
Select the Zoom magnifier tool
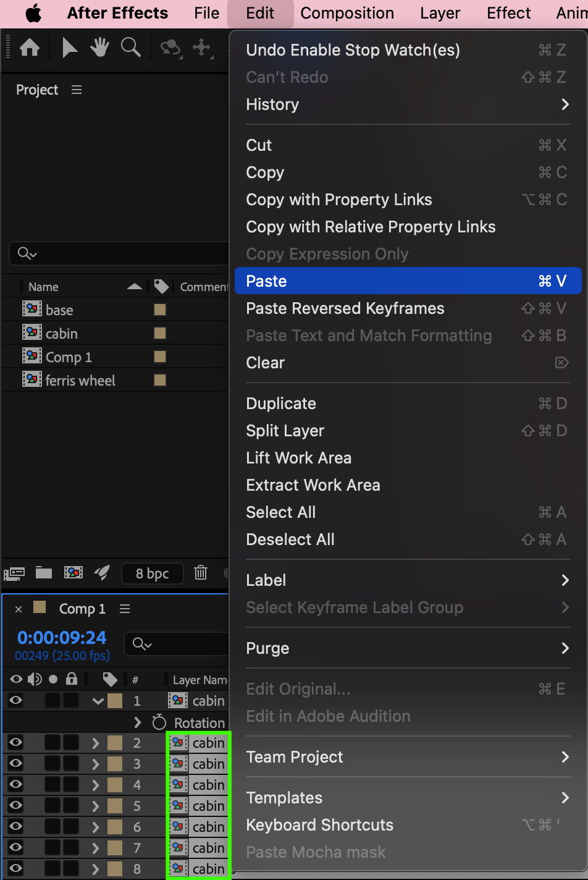pos(131,48)
